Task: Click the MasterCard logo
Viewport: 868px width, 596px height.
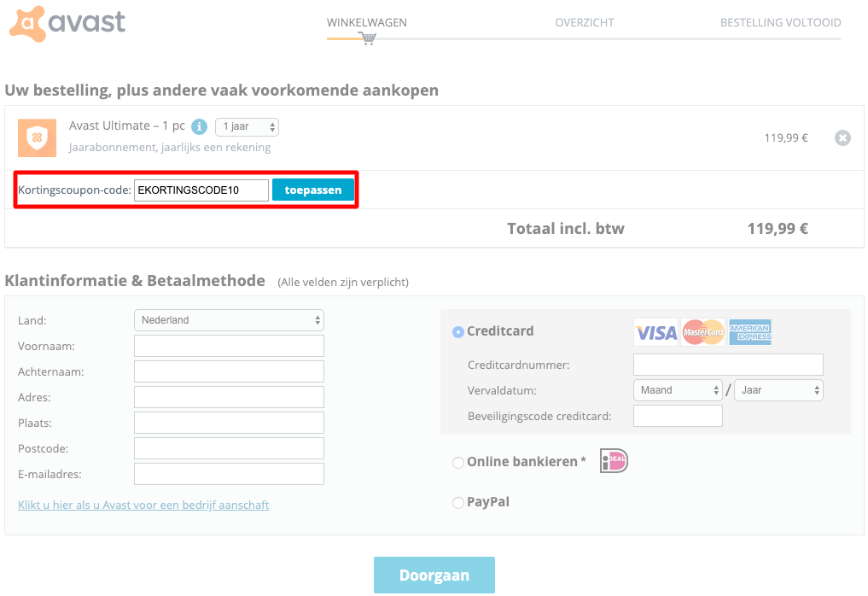Action: (703, 332)
